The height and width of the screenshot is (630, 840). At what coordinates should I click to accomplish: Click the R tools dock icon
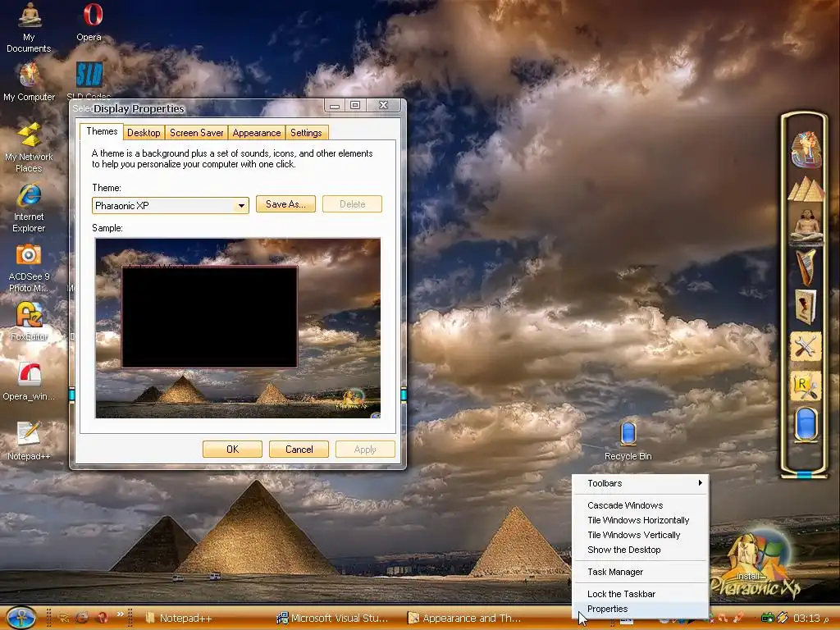click(806, 386)
